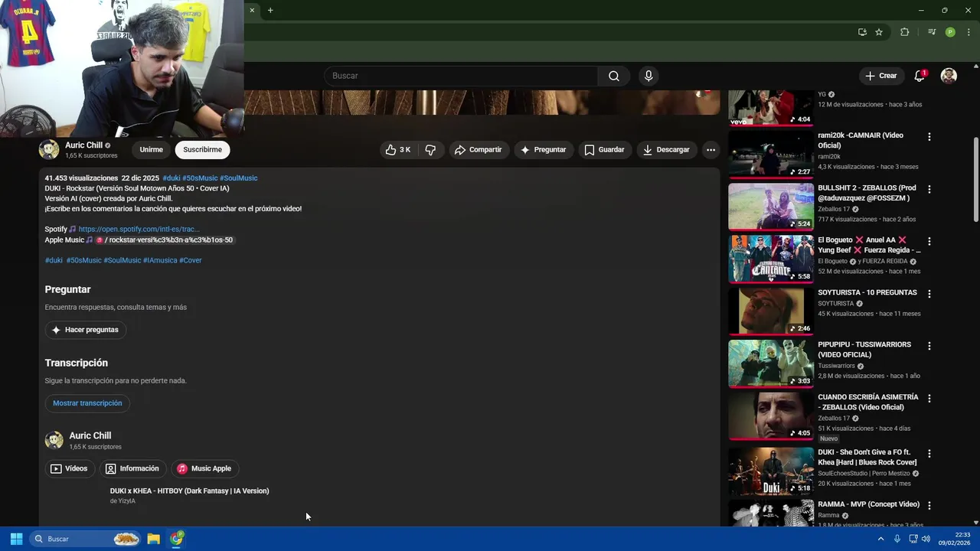The image size is (980, 551).
Task: Save video with Guardar button
Action: coord(605,150)
